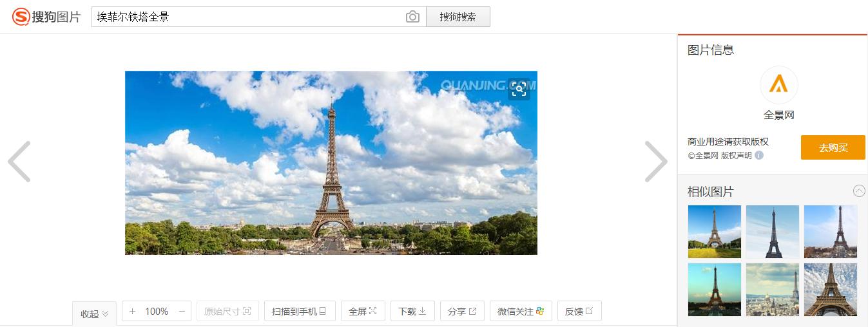
Task: Click the 全景网 source logo icon
Action: [779, 84]
